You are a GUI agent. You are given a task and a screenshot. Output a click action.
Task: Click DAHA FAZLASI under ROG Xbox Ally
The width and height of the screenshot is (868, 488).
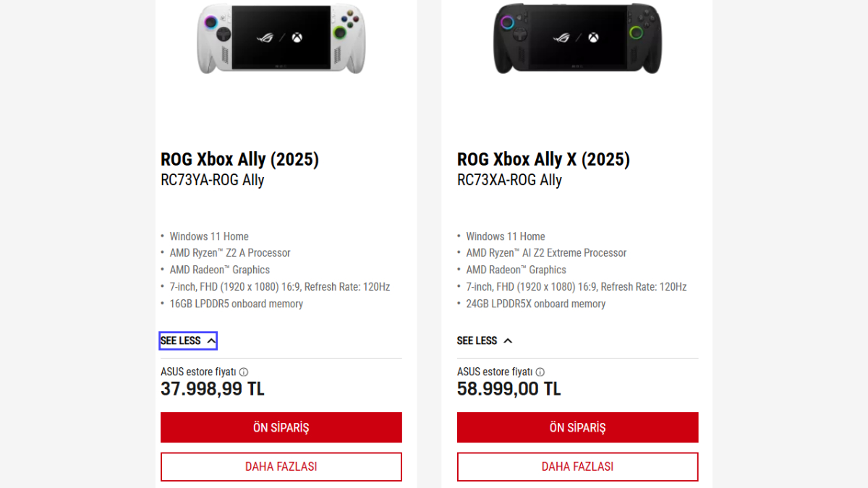pos(281,466)
